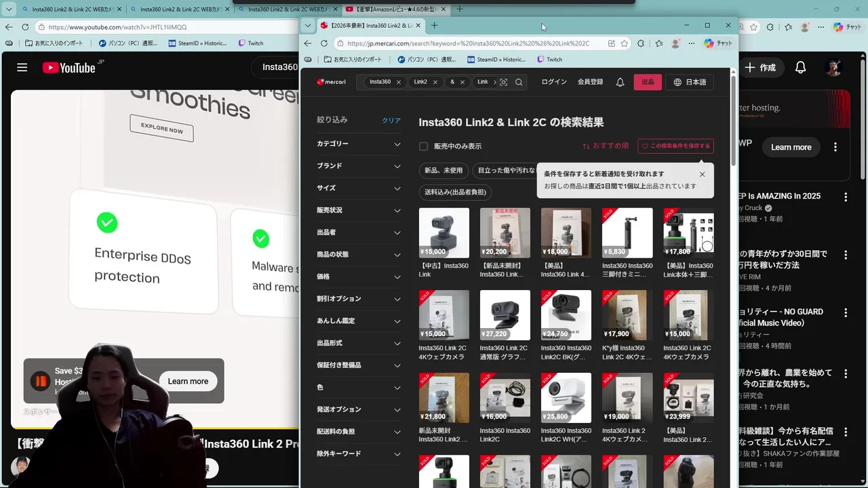Viewport: 868px width, 488px height.
Task: Expand the 商品の状態 filter
Action: click(x=359, y=254)
